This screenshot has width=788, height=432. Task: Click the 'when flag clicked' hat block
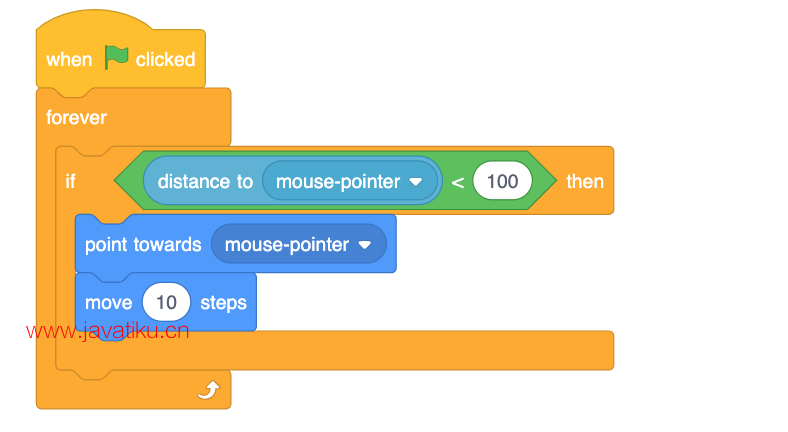pyautogui.click(x=121, y=50)
